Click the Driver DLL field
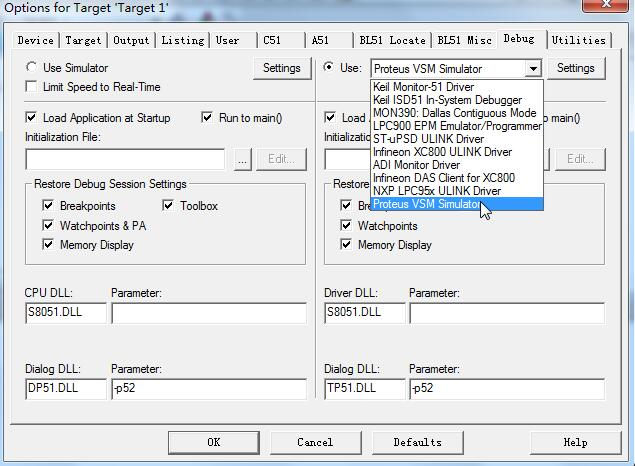 tap(364, 313)
